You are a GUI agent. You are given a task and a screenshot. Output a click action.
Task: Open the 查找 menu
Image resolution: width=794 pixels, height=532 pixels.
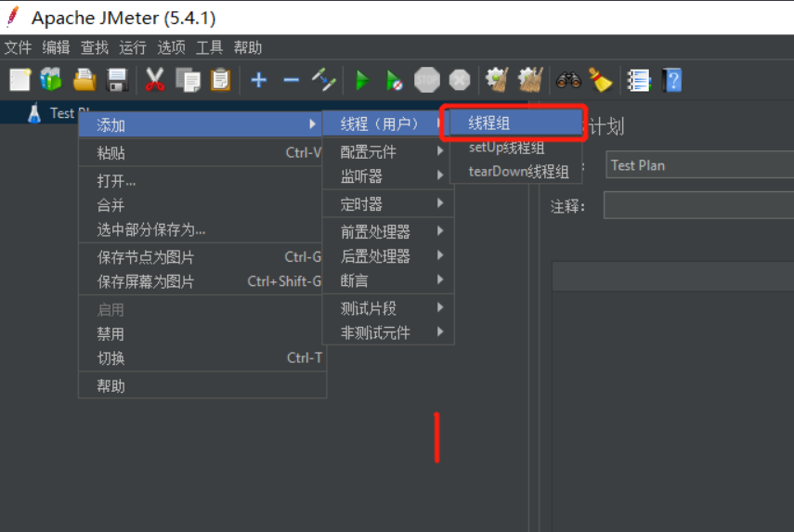pyautogui.click(x=95, y=48)
